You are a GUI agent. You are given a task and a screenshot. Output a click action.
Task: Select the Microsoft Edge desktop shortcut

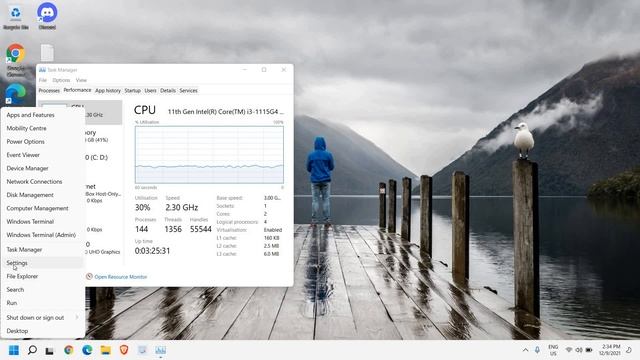point(16,95)
